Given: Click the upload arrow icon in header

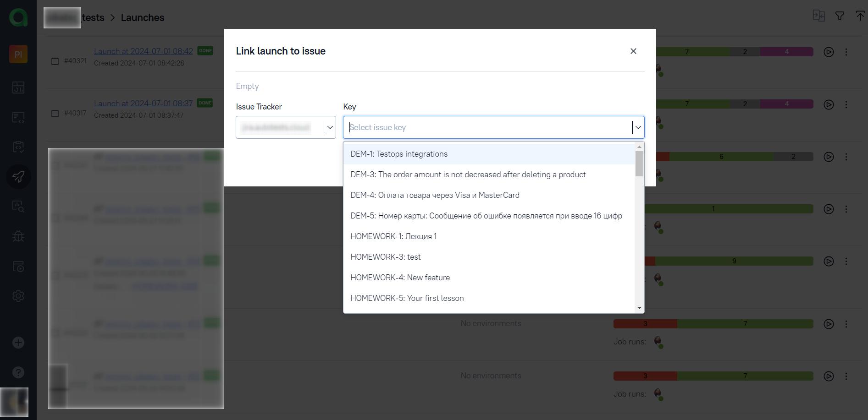Looking at the screenshot, I should click(860, 16).
